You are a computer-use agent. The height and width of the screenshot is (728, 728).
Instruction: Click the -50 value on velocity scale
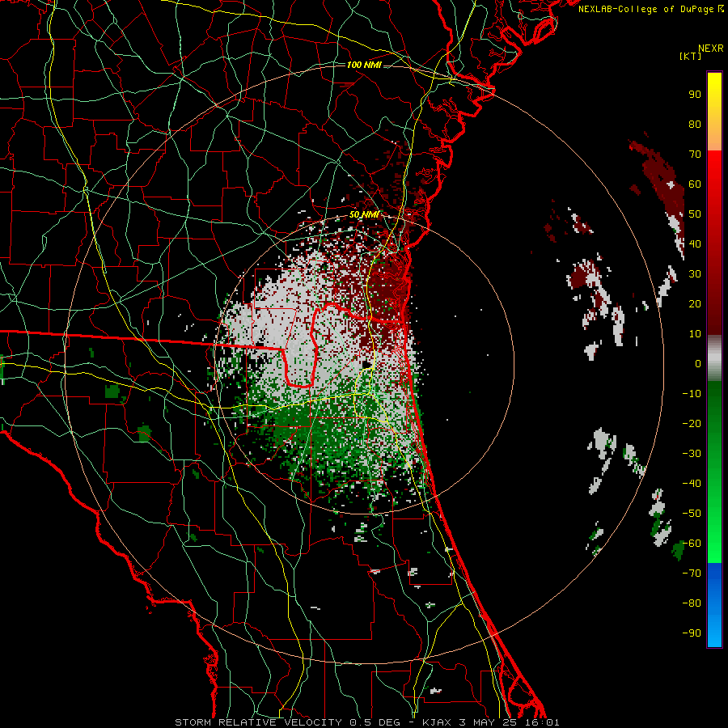(x=692, y=514)
